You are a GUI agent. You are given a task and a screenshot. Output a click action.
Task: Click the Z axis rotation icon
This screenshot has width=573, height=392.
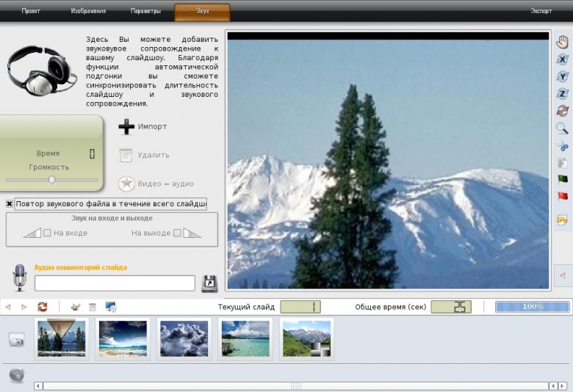563,93
